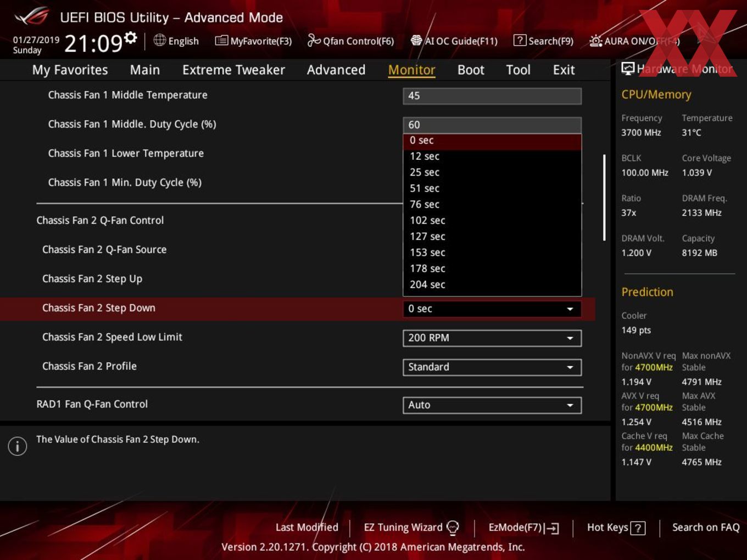Edit Chassis Fan 1 Middle Duty Cycle field
The height and width of the screenshot is (560, 747).
[x=492, y=125]
